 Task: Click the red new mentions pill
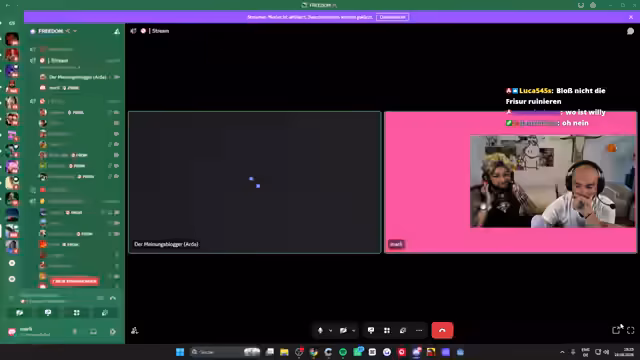[x=74, y=281]
